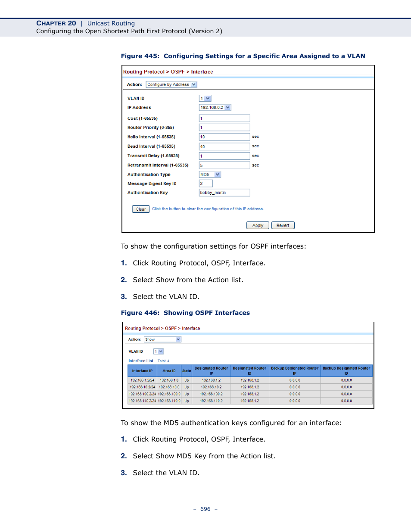Open the Action dropdown showing Show

coord(162,339)
